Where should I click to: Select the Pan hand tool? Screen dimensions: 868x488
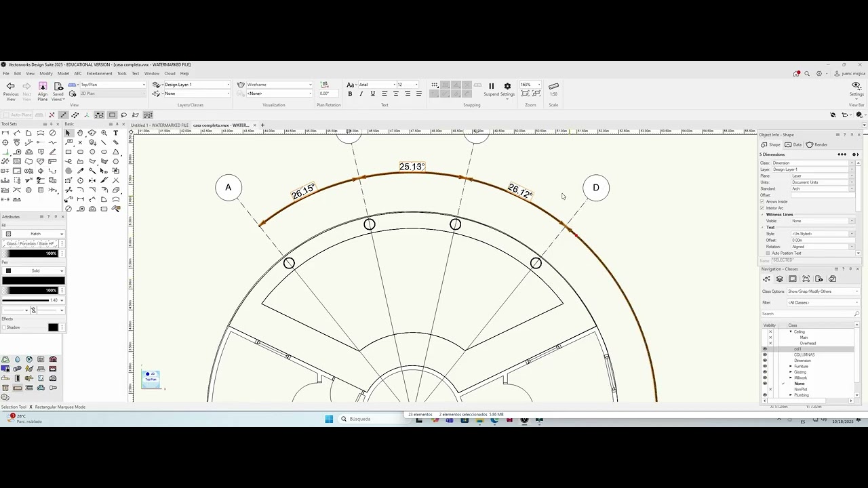click(x=80, y=133)
